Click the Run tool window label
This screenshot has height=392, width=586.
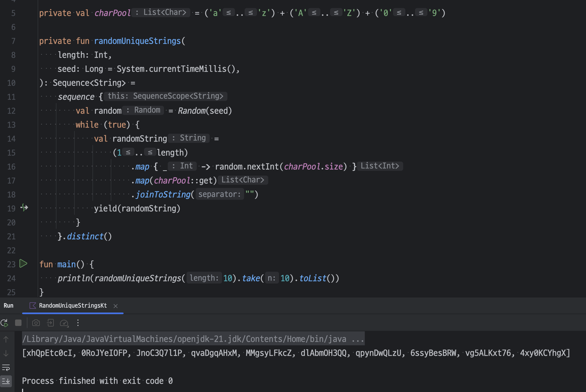click(x=9, y=306)
